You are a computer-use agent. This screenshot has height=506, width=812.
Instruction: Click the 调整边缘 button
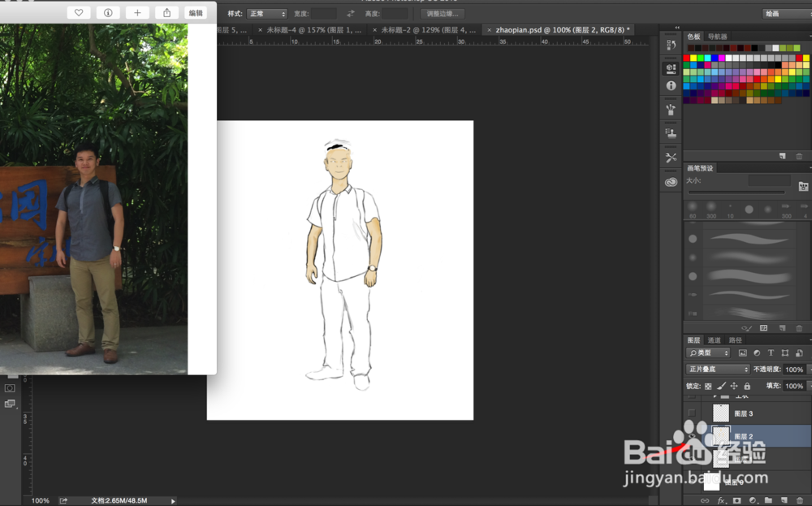(443, 14)
